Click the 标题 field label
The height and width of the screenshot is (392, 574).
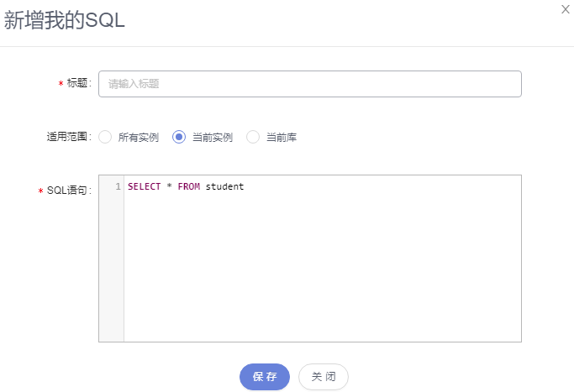(x=76, y=83)
